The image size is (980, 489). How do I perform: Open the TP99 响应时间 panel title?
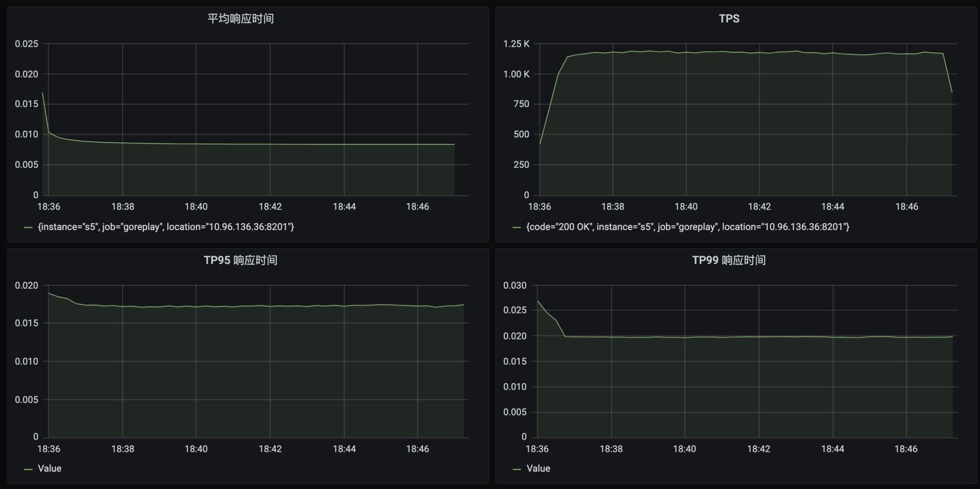coord(729,261)
